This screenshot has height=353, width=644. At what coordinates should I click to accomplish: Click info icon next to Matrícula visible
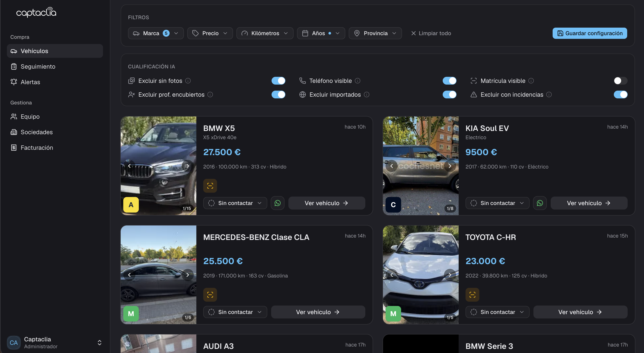click(531, 81)
